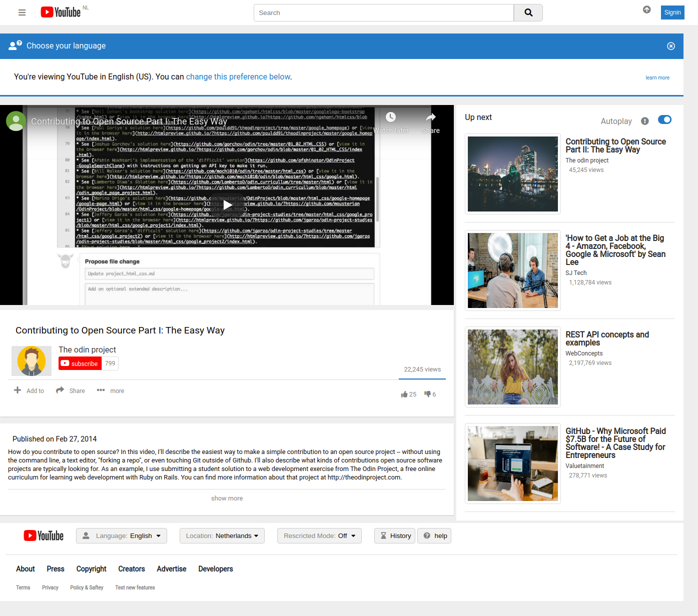Click Creators footer link
This screenshot has width=698, height=616.
[x=132, y=569]
